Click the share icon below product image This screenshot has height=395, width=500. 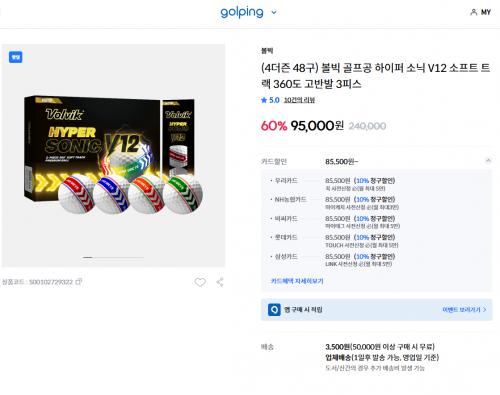(x=220, y=282)
